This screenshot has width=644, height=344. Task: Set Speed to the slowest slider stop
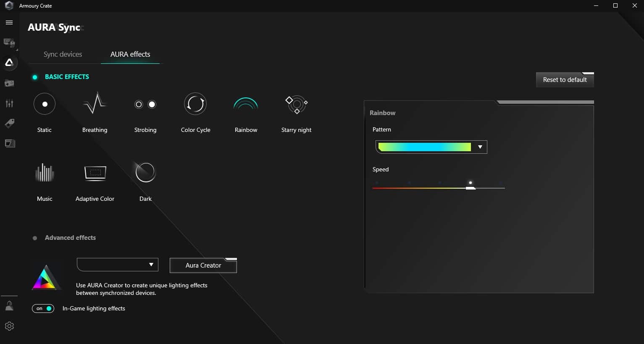[377, 183]
